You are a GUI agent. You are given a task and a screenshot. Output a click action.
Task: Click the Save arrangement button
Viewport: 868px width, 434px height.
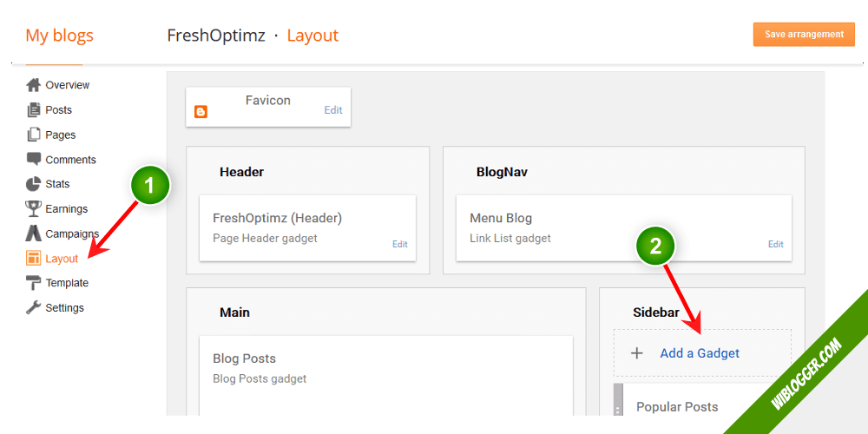point(804,35)
